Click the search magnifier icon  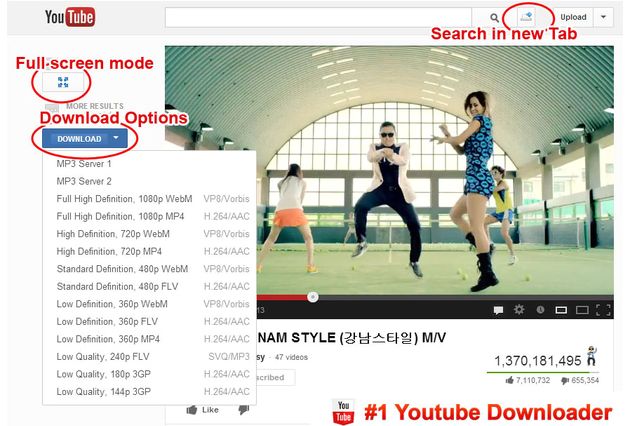coord(494,18)
